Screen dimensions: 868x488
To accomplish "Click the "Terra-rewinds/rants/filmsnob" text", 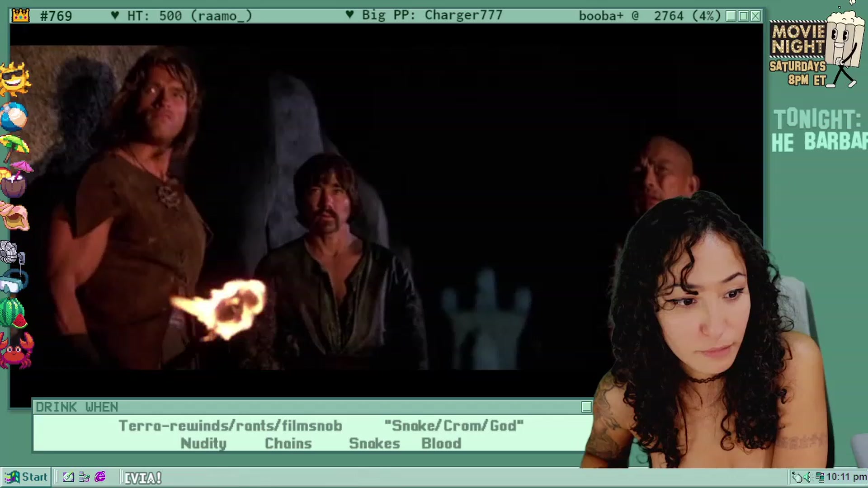I will tap(231, 426).
